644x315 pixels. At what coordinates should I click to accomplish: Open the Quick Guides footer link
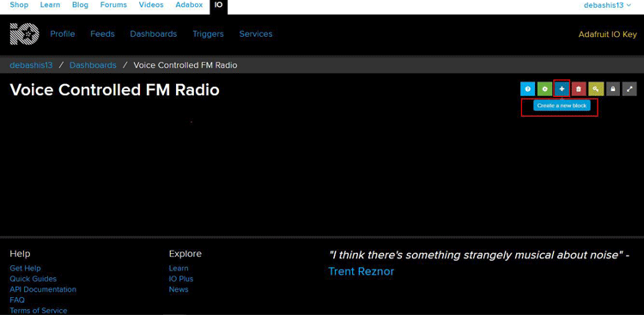coord(33,279)
